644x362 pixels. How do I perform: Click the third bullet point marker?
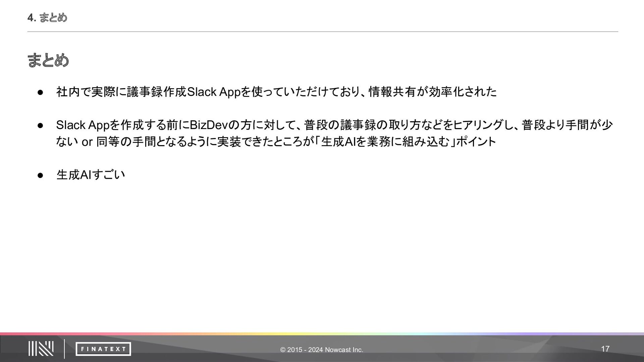(x=40, y=175)
